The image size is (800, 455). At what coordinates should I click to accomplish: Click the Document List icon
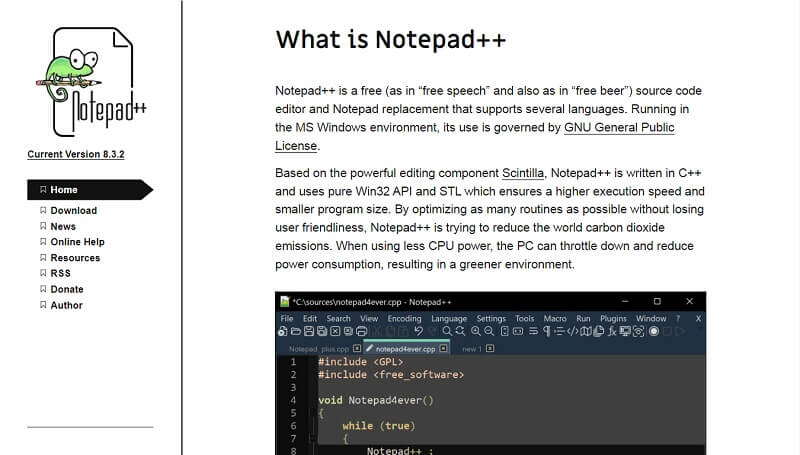[x=598, y=332]
